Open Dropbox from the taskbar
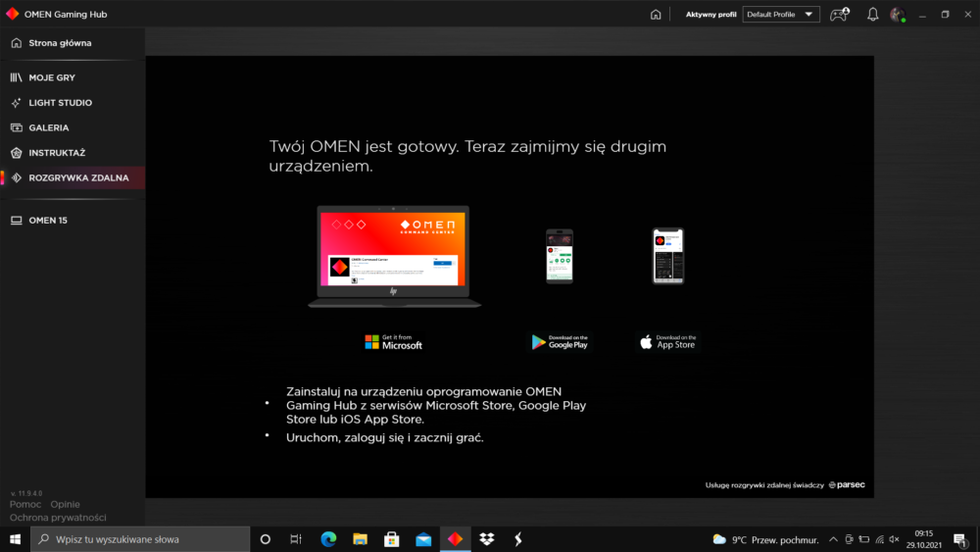The width and height of the screenshot is (980, 552). tap(487, 539)
